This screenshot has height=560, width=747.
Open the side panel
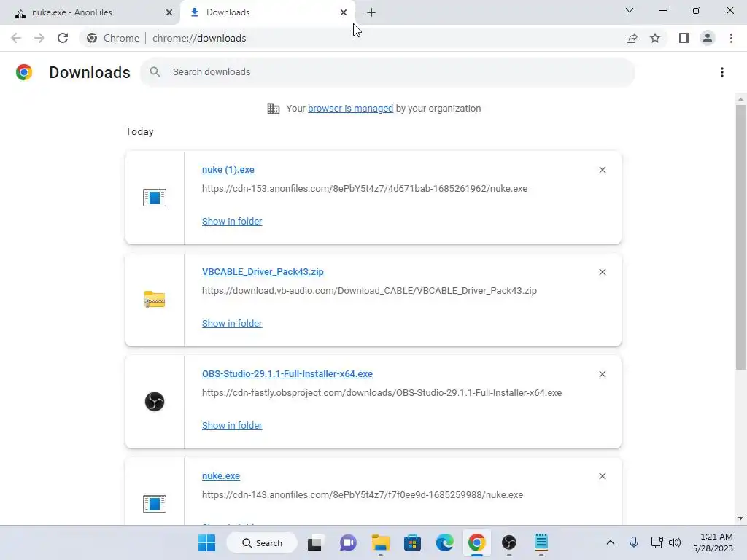click(684, 38)
